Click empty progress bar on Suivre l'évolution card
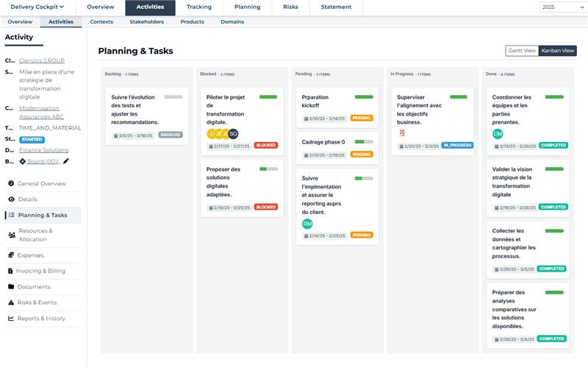 173,97
